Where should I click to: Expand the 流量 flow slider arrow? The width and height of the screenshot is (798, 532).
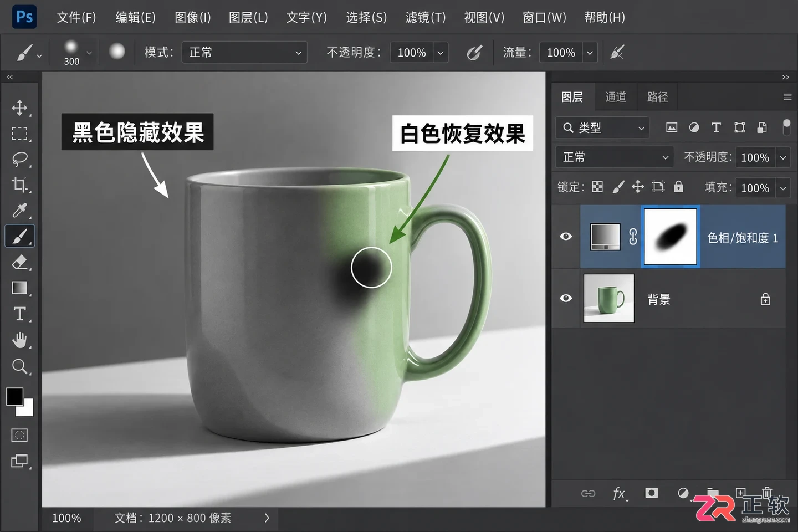[x=590, y=53]
